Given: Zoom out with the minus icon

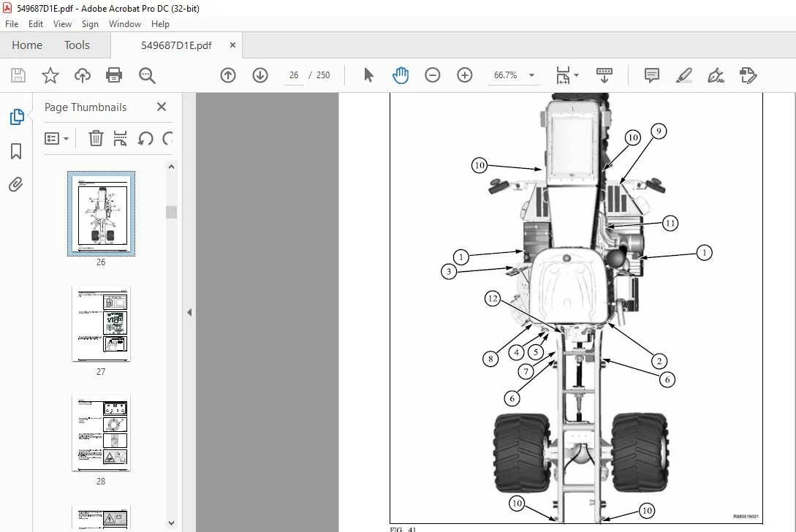Looking at the screenshot, I should (432, 75).
